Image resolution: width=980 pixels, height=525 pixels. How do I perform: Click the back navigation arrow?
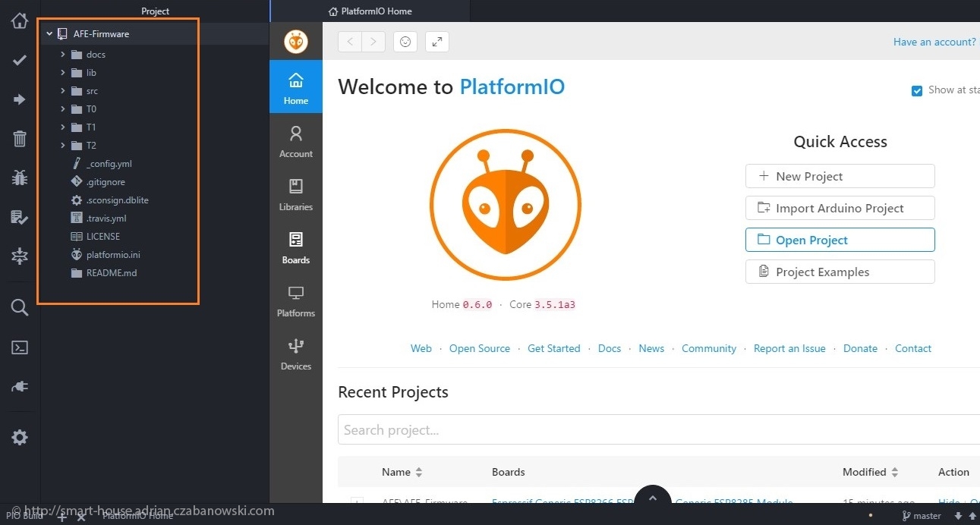tap(350, 42)
